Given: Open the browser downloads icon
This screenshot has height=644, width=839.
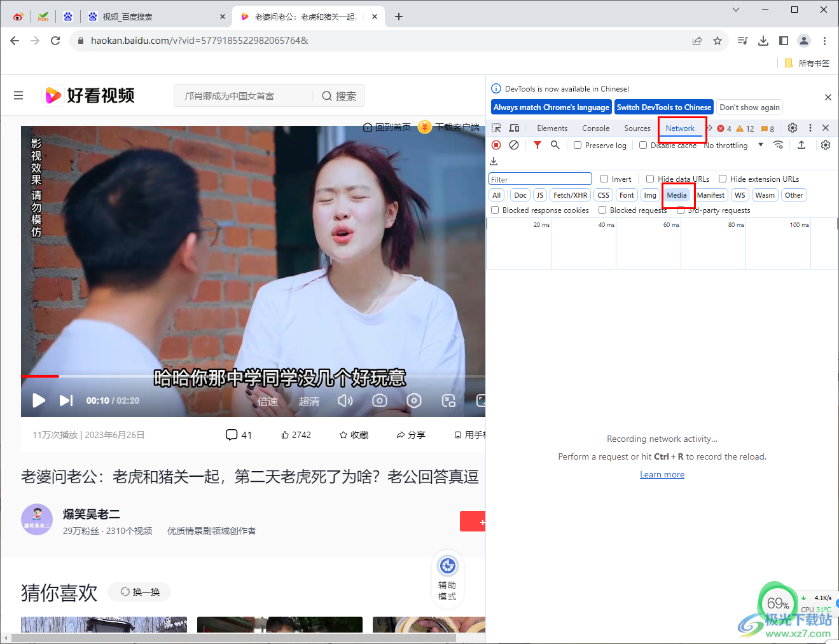Looking at the screenshot, I should click(763, 41).
